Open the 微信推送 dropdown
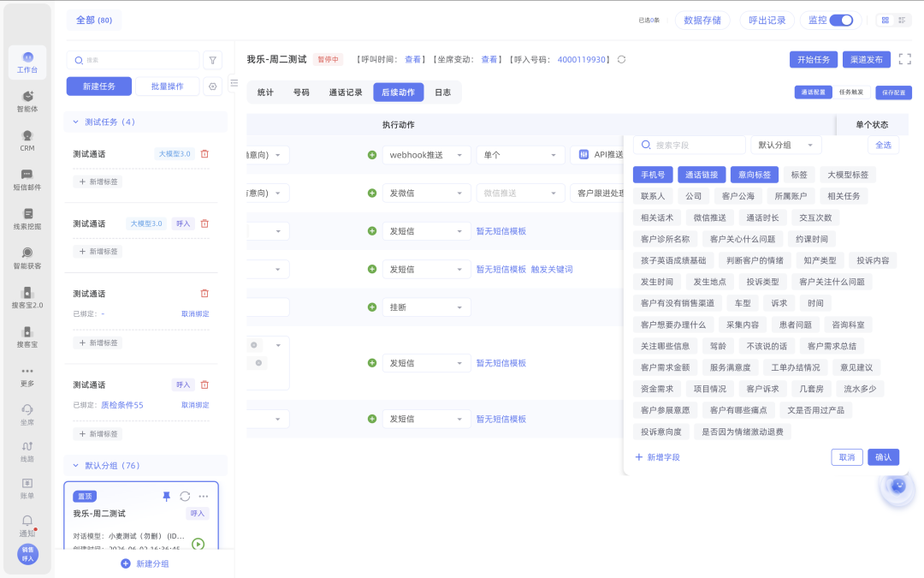Image resolution: width=924 pixels, height=578 pixels. [520, 194]
